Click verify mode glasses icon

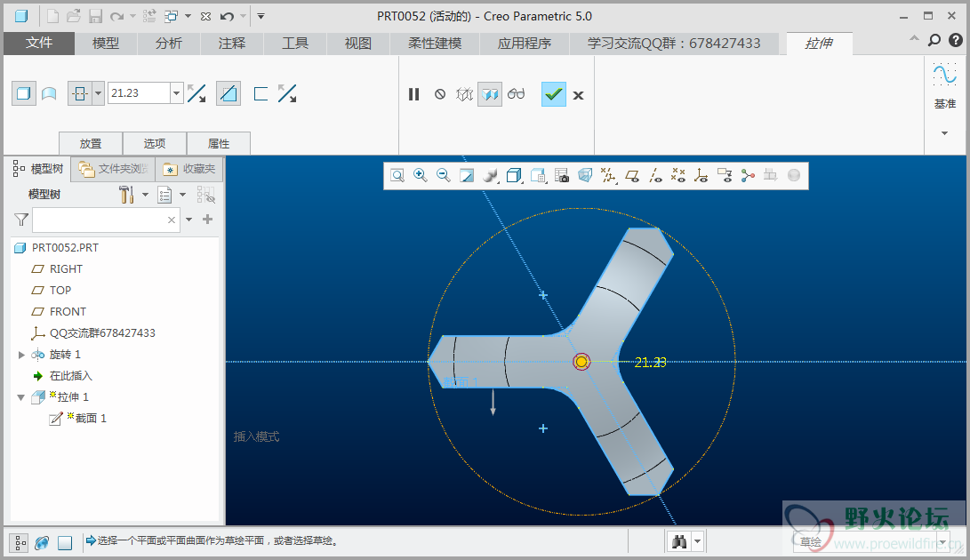click(x=516, y=94)
